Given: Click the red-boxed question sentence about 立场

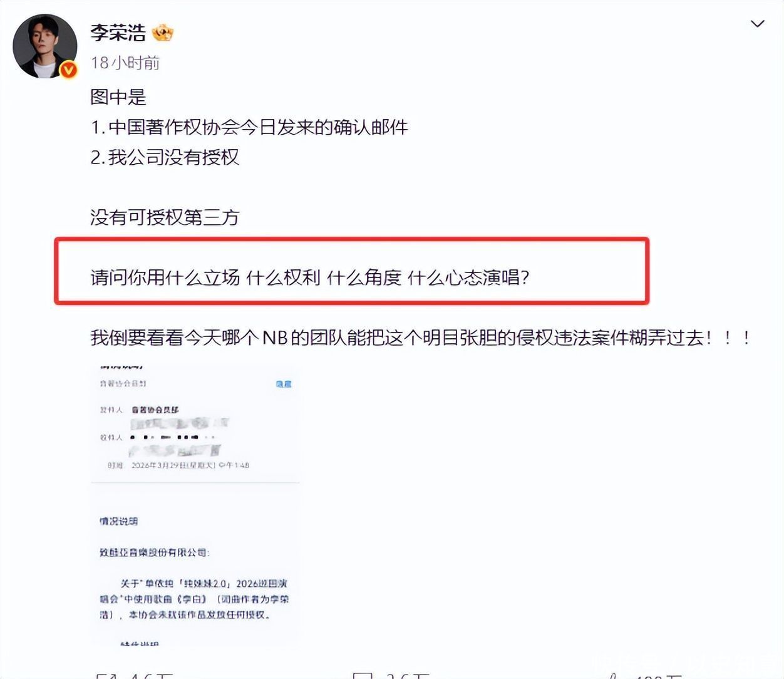Looking at the screenshot, I should (x=311, y=277).
